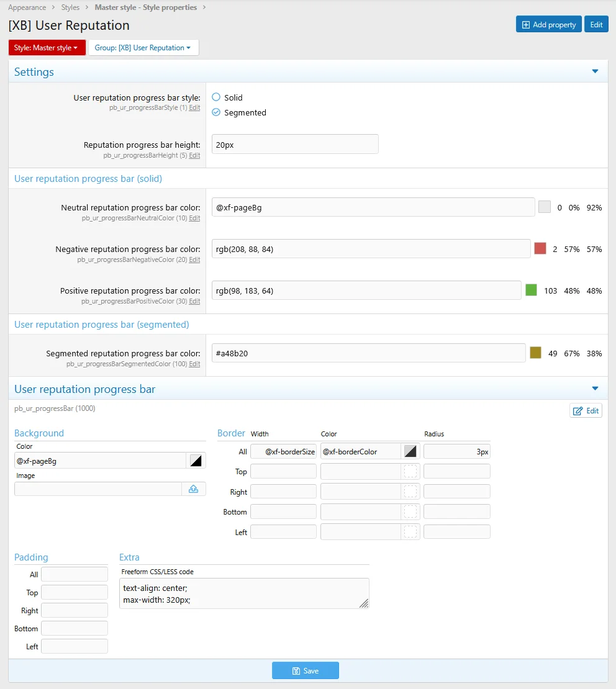
Task: Click the Bottom border color picker icon
Action: [x=410, y=512]
